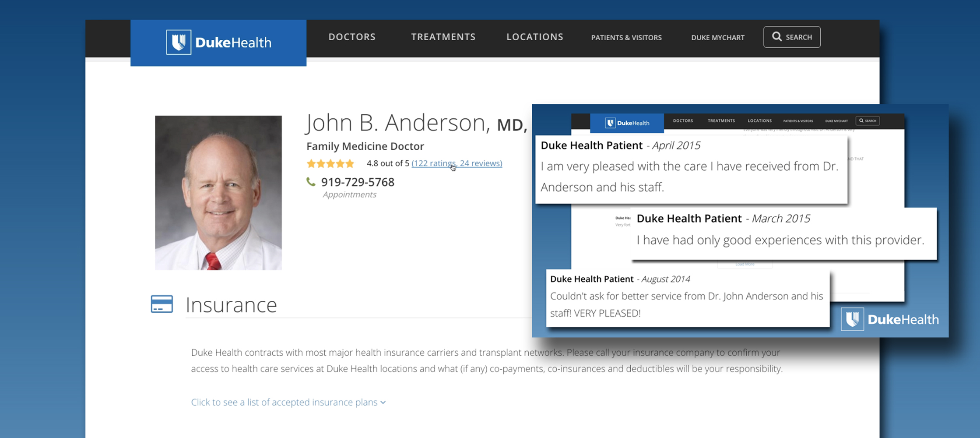This screenshot has width=980, height=438.
Task: Click the Load More button in inset
Action: tap(745, 264)
